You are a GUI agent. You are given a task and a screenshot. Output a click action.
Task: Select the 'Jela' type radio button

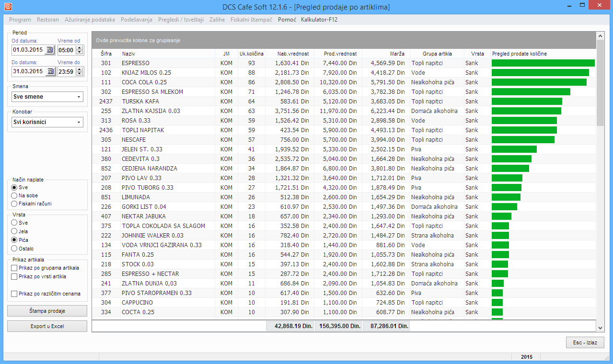pyautogui.click(x=14, y=231)
